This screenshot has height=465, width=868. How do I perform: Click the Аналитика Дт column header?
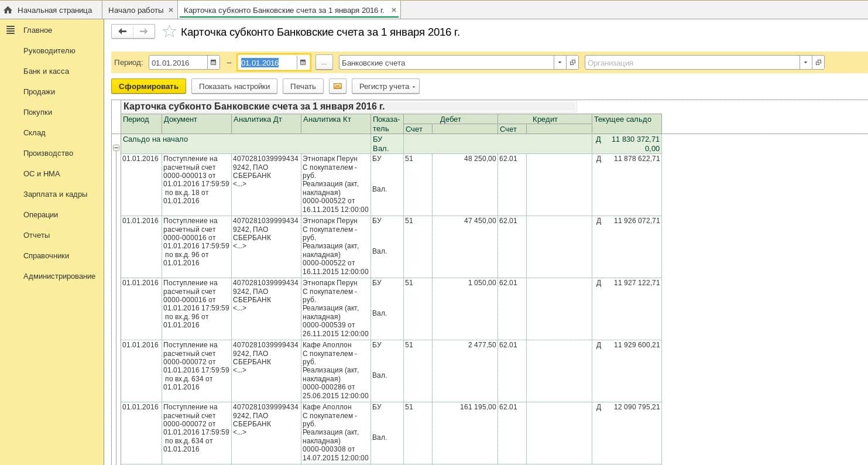(x=266, y=124)
